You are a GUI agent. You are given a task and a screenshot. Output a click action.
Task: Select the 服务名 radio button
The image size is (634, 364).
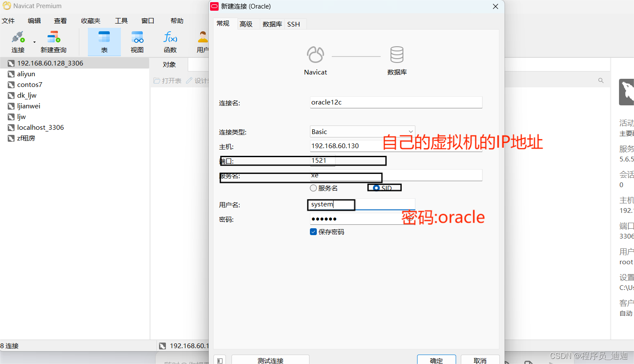[313, 188]
